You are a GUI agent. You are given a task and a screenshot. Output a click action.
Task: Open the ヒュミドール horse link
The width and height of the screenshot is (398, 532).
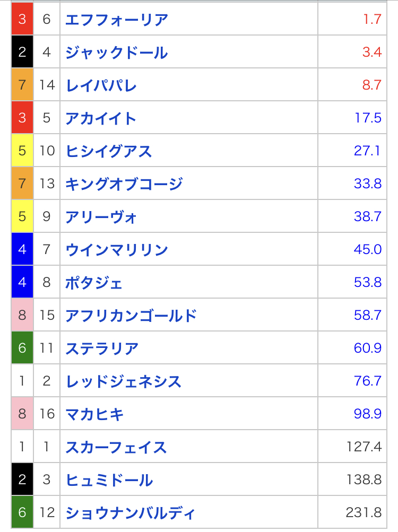tap(109, 479)
